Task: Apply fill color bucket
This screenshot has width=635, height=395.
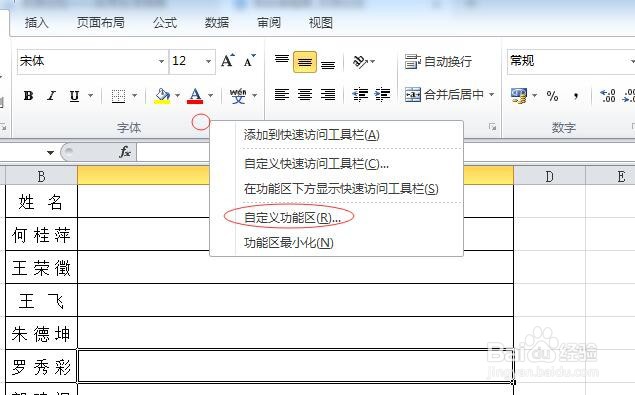Action: 162,96
